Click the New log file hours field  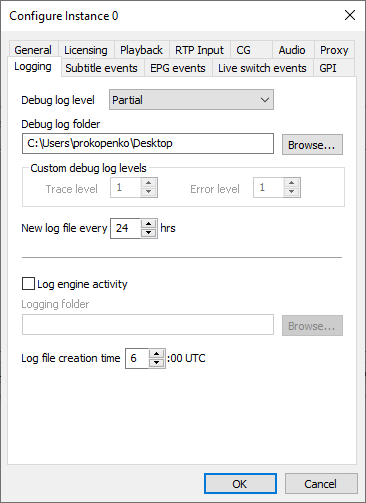point(126,229)
